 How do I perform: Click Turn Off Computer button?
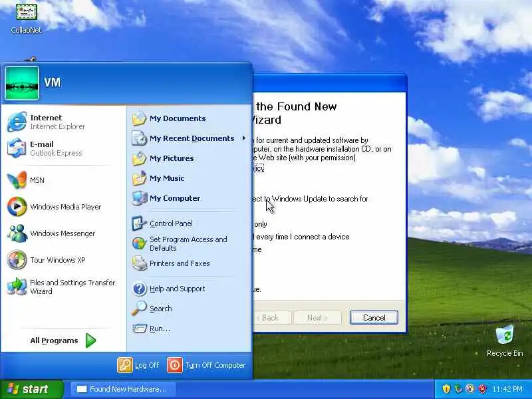(x=206, y=365)
